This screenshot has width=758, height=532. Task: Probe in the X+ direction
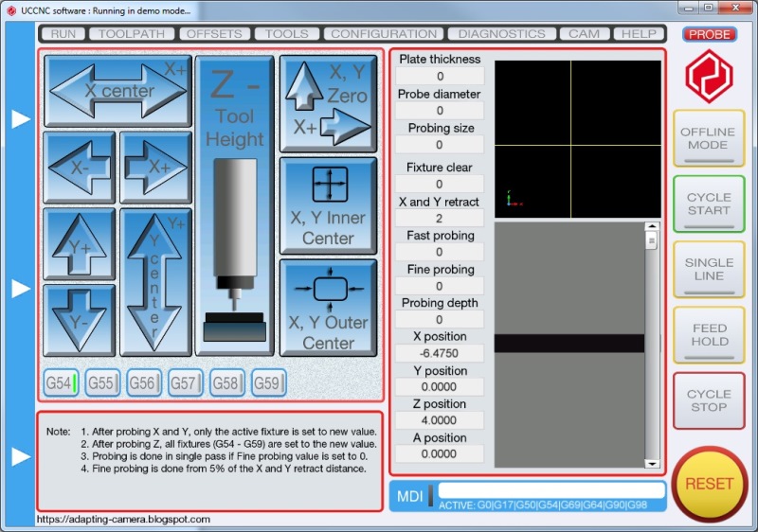coord(155,167)
